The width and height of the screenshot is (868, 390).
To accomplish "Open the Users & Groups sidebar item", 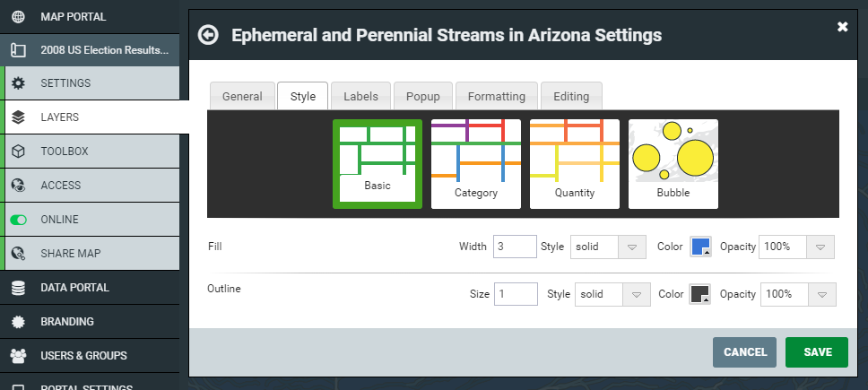I will tap(90, 356).
